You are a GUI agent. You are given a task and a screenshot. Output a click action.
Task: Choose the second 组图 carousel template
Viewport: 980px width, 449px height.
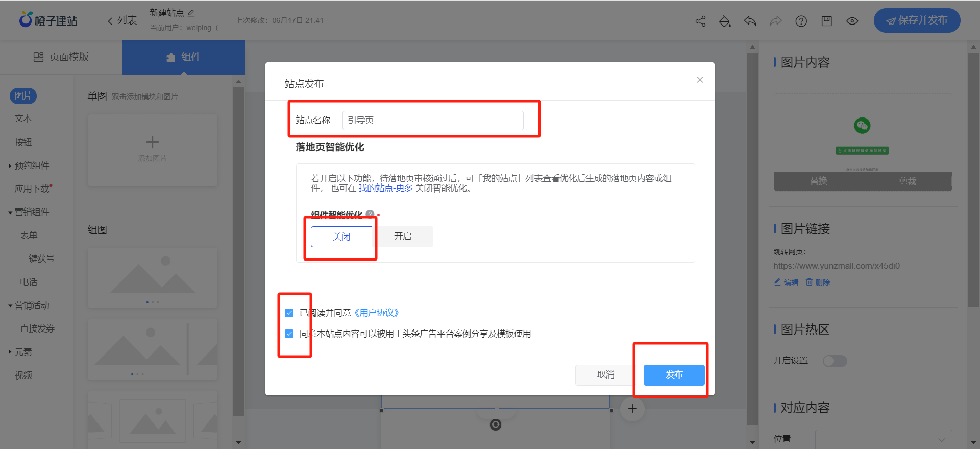tap(153, 349)
